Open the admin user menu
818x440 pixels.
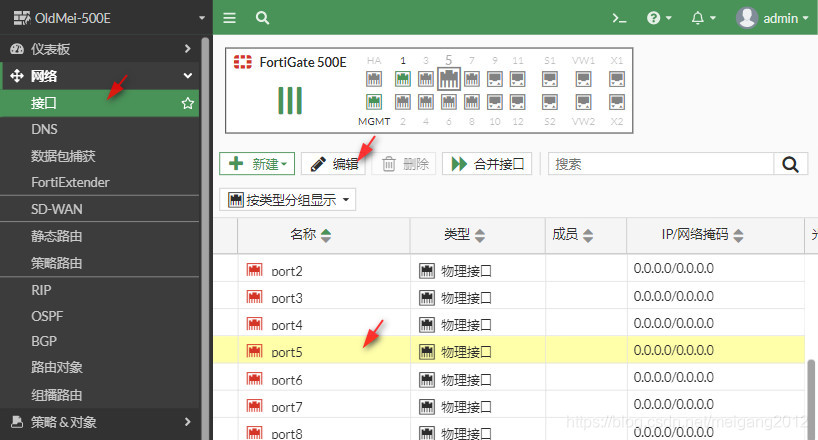point(772,18)
